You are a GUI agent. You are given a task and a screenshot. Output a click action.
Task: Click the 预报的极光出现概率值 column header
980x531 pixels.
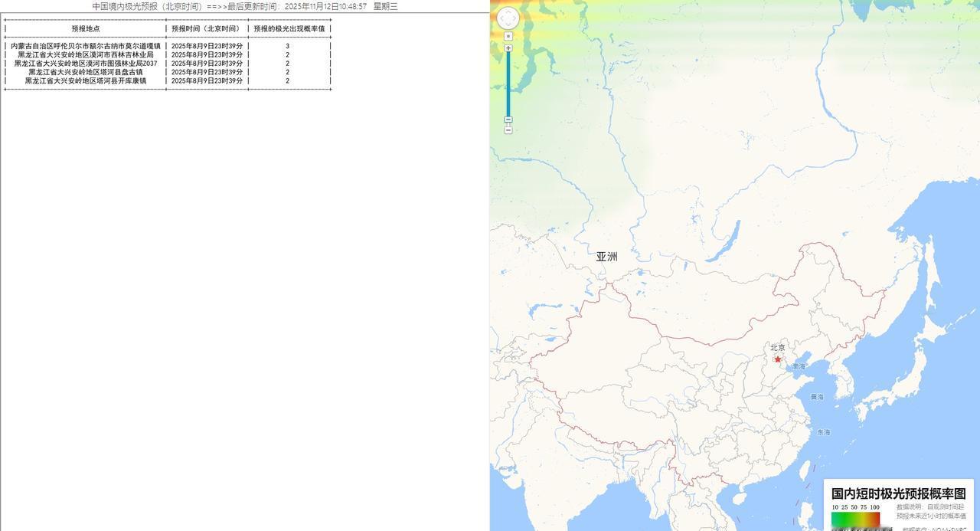point(289,28)
